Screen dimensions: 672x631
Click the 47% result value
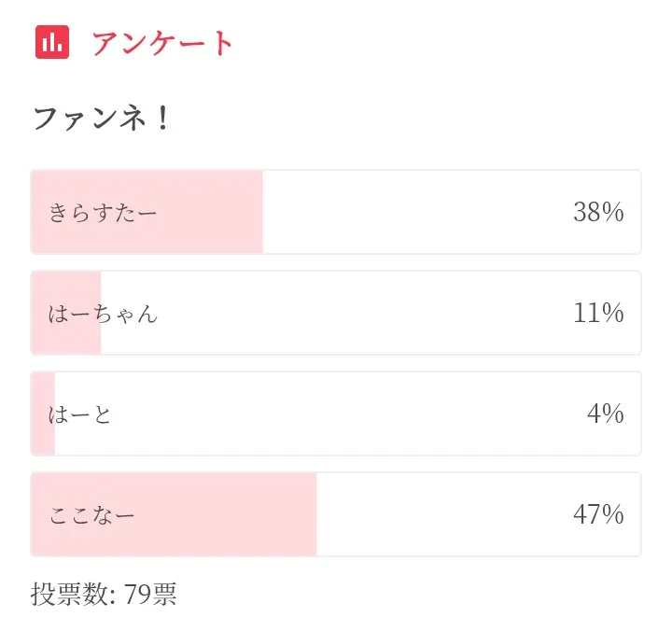pyautogui.click(x=598, y=514)
